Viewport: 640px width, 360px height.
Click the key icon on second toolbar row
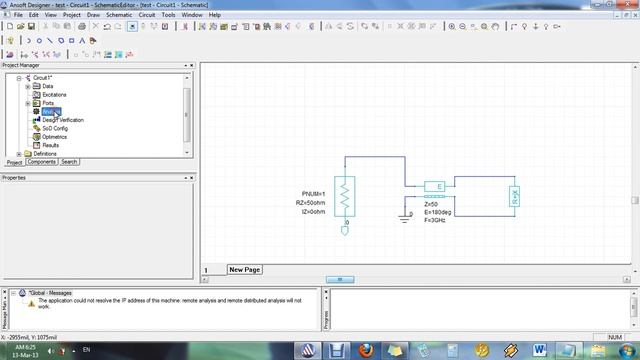point(10,41)
